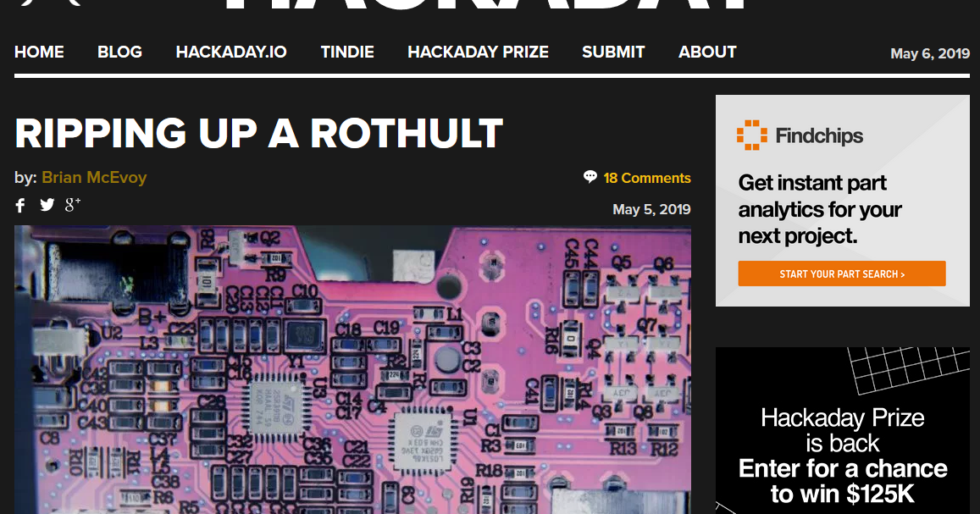The image size is (980, 514).
Task: Open the HOME menu item
Action: 39,52
